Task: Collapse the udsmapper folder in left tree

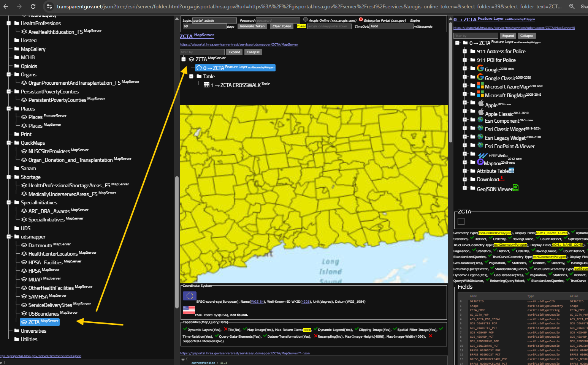Action: 9,237
